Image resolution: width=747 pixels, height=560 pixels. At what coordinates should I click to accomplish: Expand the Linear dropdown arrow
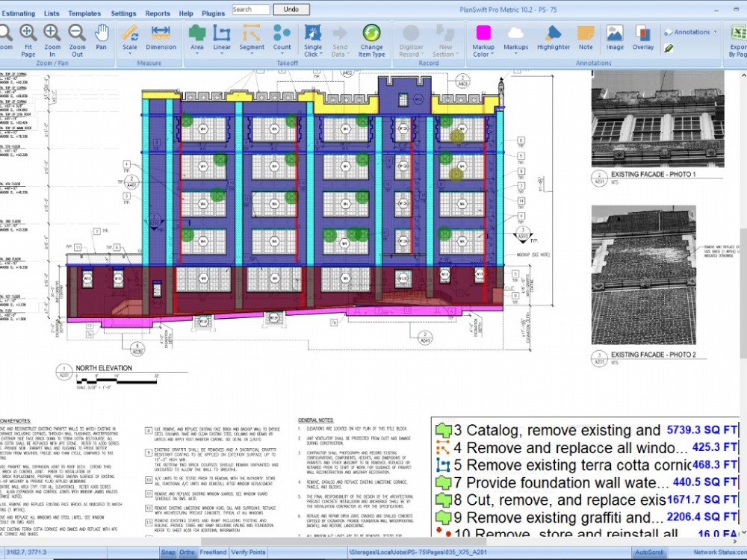222,53
